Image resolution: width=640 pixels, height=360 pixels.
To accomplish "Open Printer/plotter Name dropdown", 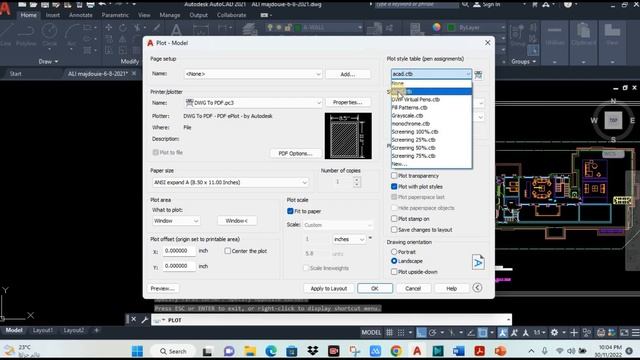I will 253,103.
